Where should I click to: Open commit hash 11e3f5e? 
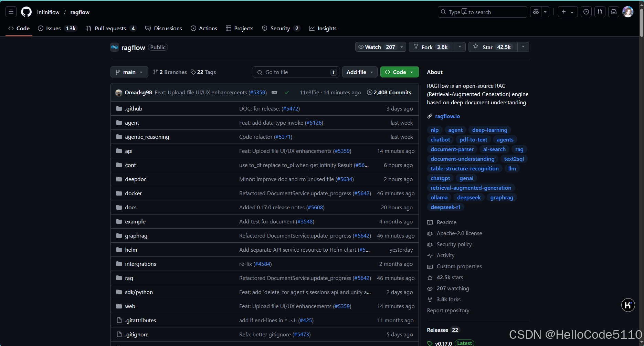309,92
